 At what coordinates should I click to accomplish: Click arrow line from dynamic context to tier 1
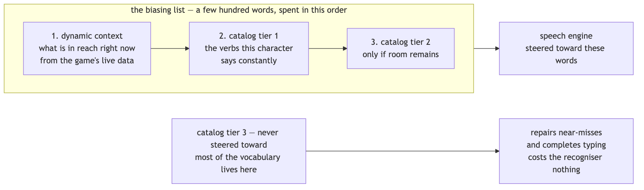(x=168, y=49)
